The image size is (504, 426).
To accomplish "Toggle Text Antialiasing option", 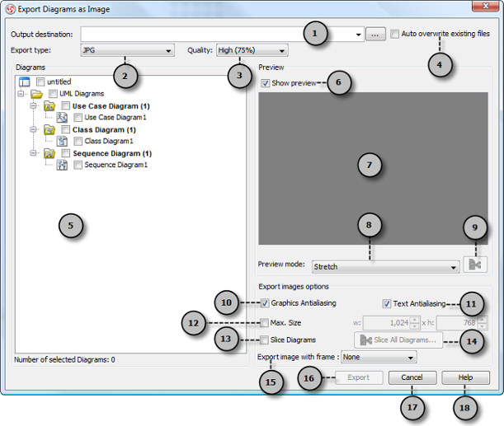I will [x=387, y=304].
